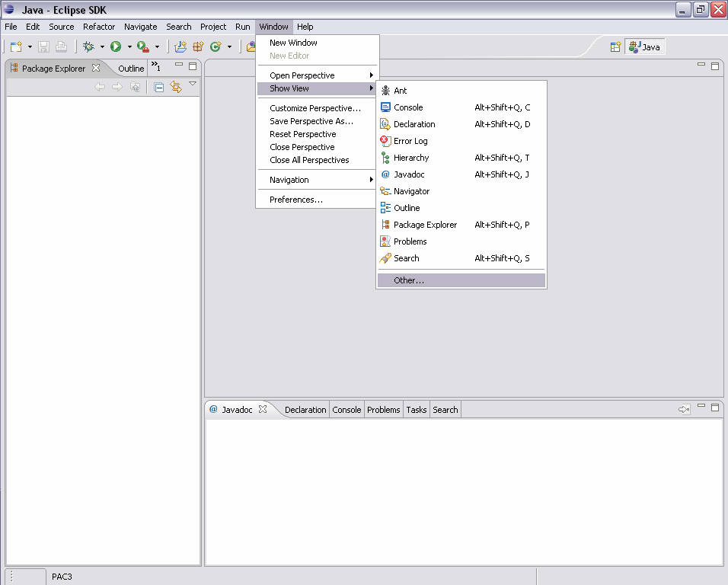Click the Open Perspective icon beside Java

coord(615,47)
